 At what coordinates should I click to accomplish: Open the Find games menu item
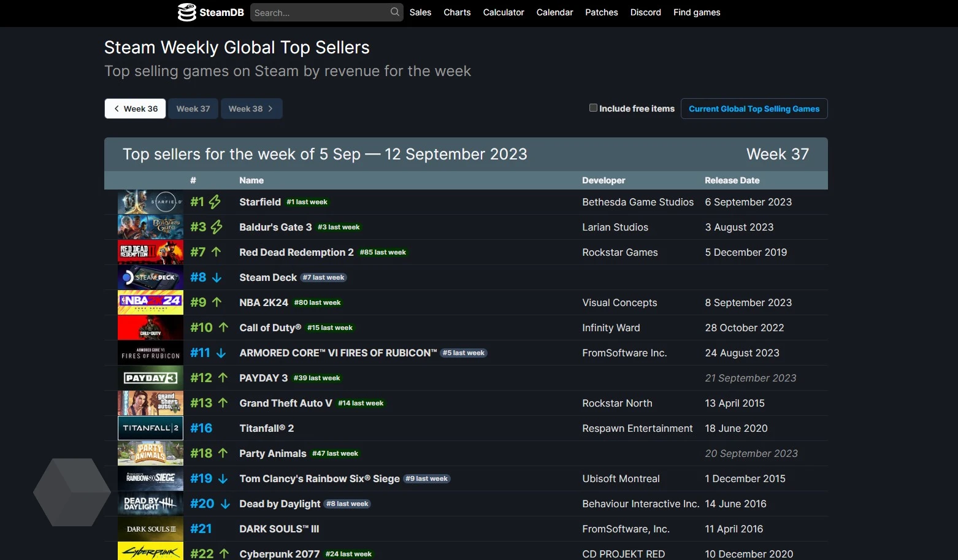pos(697,12)
